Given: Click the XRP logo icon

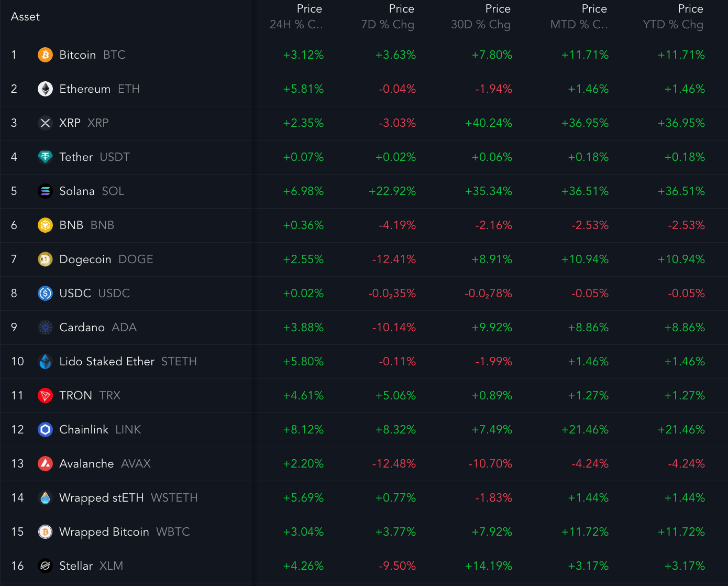Looking at the screenshot, I should pos(46,123).
